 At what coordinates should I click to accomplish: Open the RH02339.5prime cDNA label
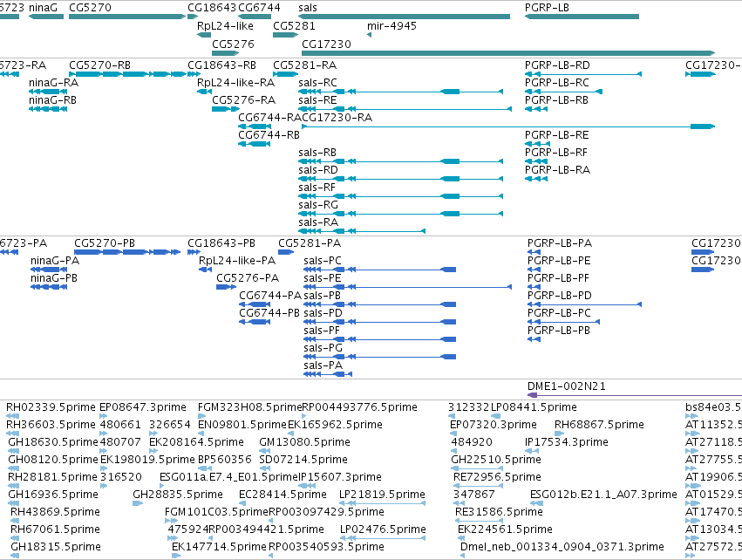[51, 407]
